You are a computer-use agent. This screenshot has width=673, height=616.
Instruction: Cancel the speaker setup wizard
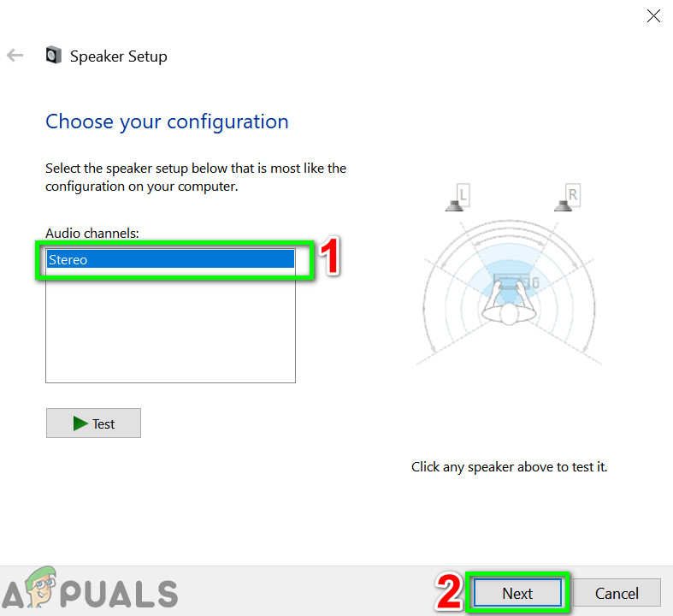coord(617,593)
